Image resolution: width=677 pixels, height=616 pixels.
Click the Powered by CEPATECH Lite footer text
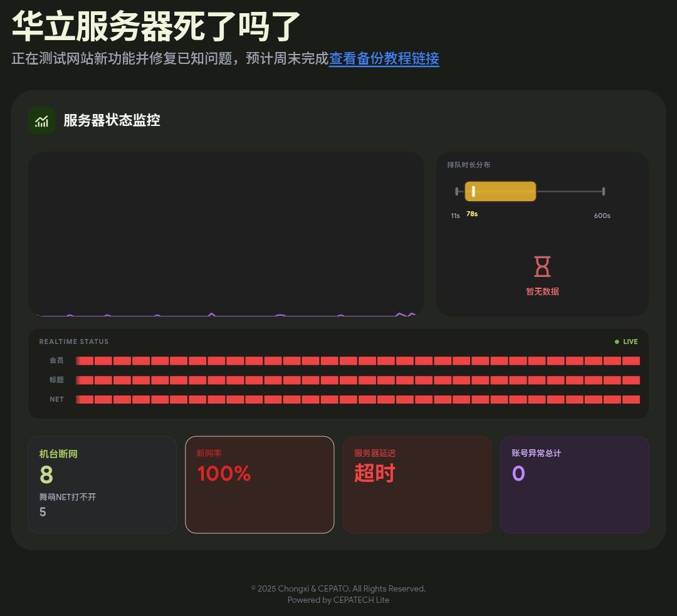[338, 600]
